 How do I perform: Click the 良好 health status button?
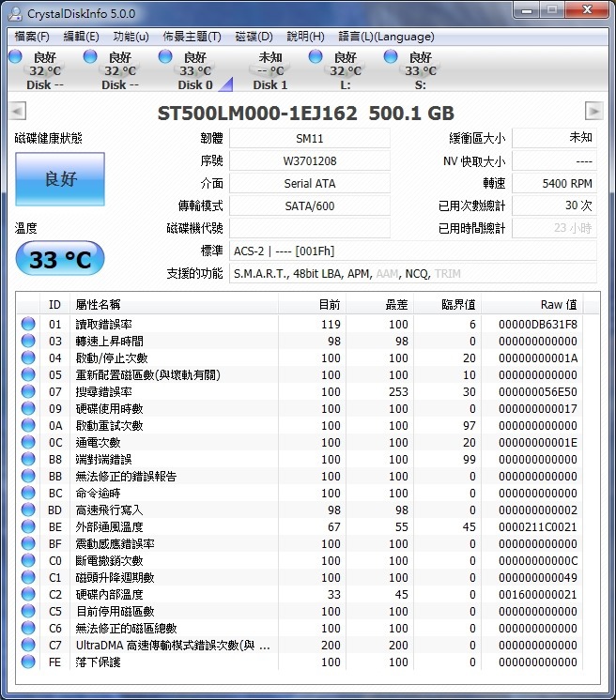60,179
